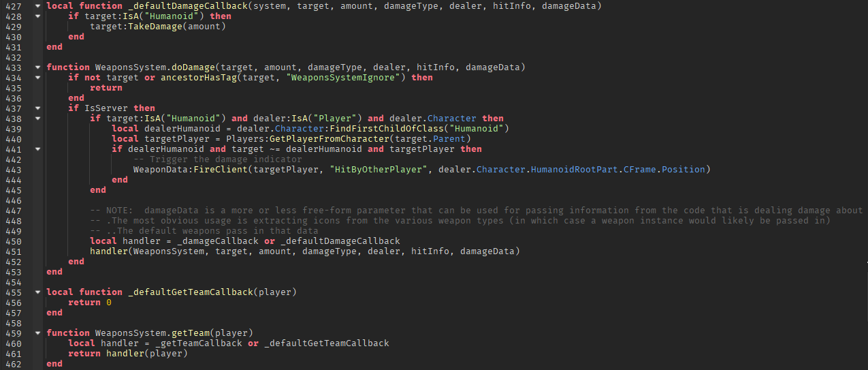Click line number 446 in the gutter
The width and height of the screenshot is (868, 370).
point(14,200)
